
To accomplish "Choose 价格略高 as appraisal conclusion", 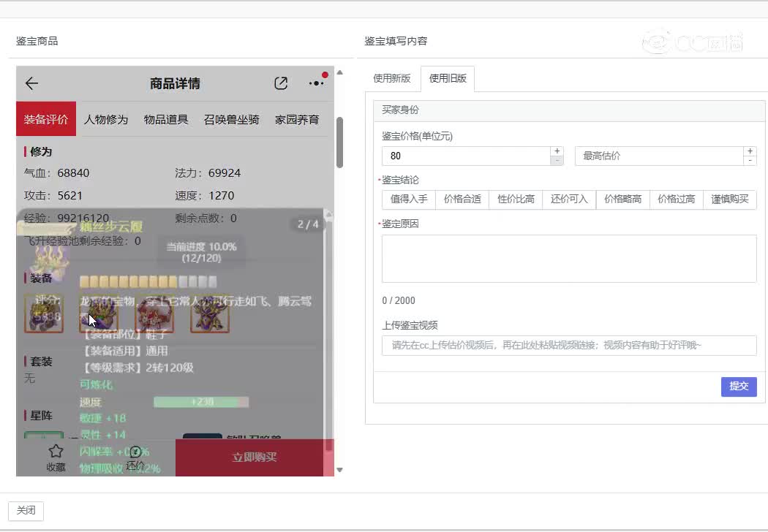I will pyautogui.click(x=622, y=199).
